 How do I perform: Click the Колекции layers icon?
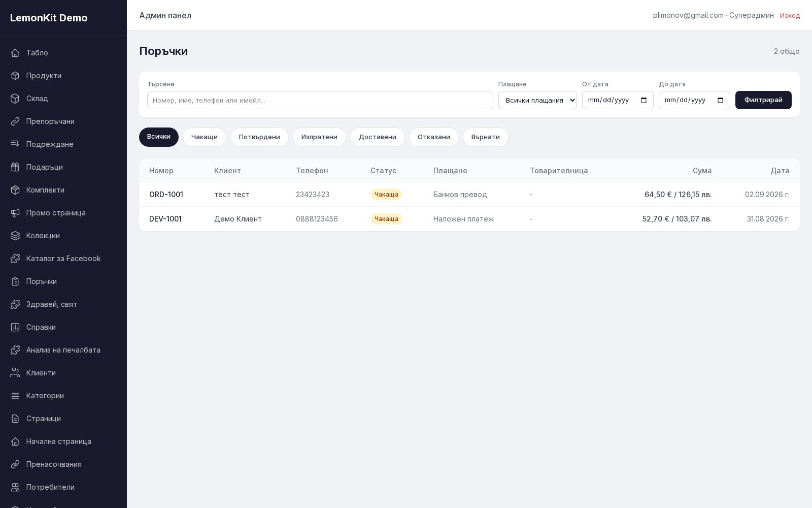(x=15, y=236)
